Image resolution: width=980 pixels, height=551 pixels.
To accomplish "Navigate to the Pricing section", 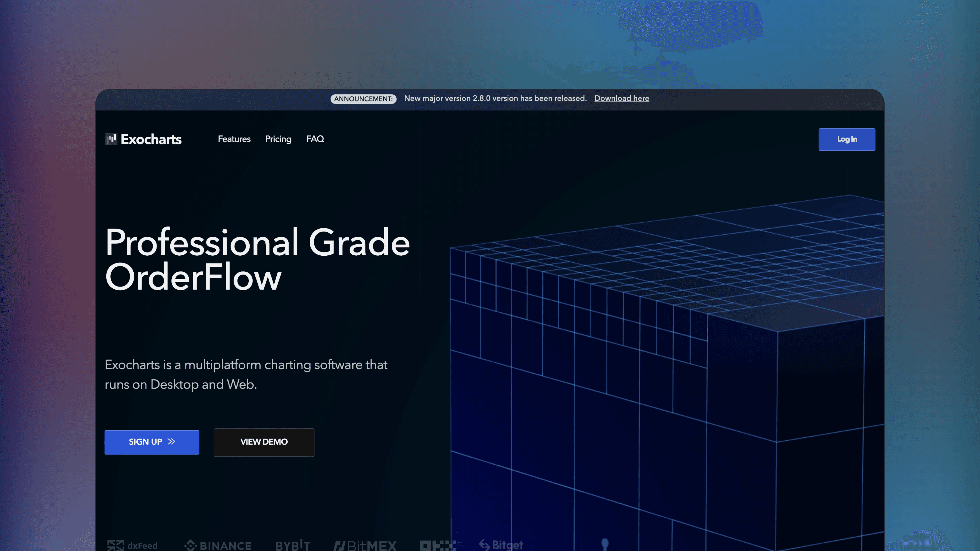I will point(278,139).
